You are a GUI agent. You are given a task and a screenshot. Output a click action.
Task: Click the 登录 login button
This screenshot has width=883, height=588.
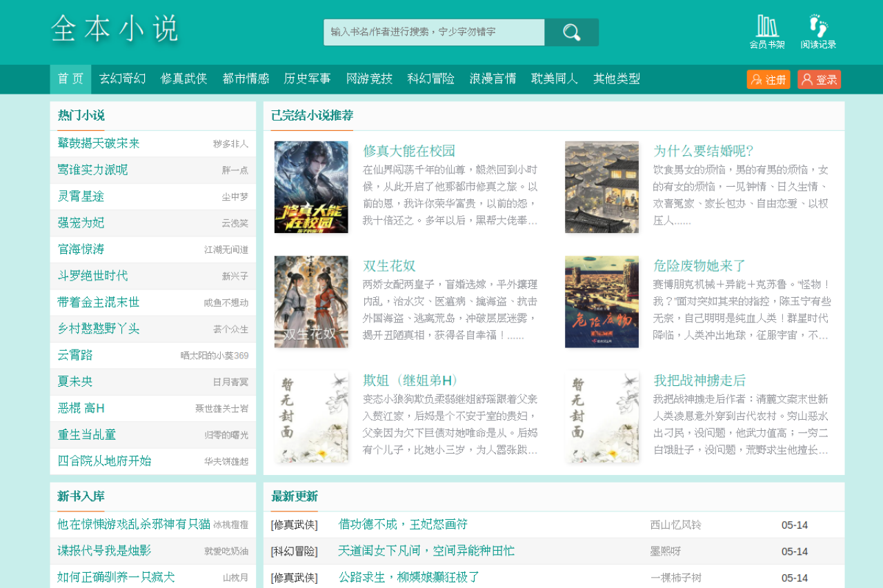coord(820,79)
